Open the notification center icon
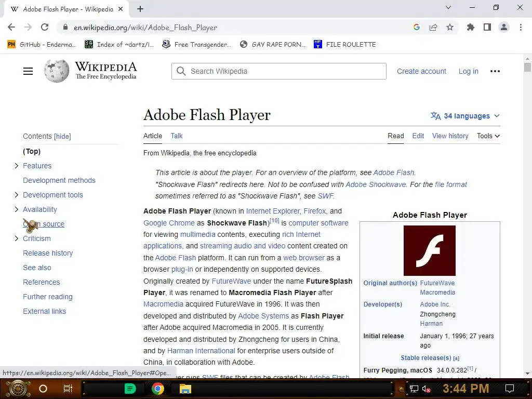The height and width of the screenshot is (399, 532). 510,389
